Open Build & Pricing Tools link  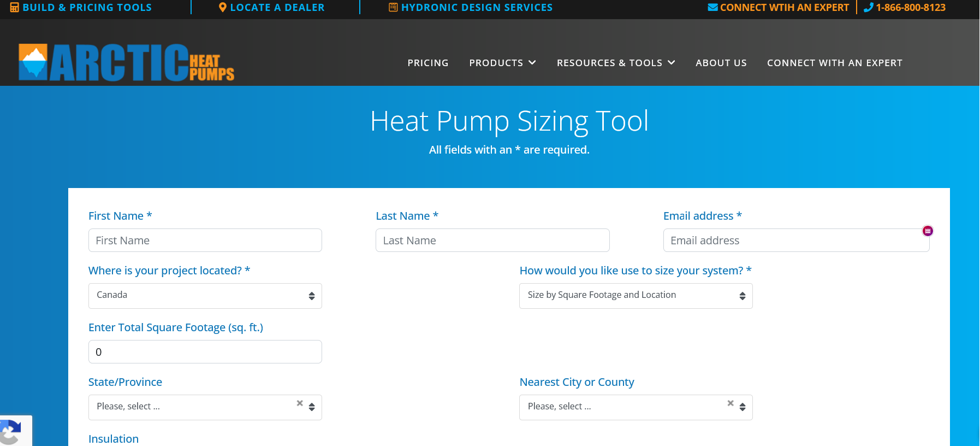click(x=87, y=8)
